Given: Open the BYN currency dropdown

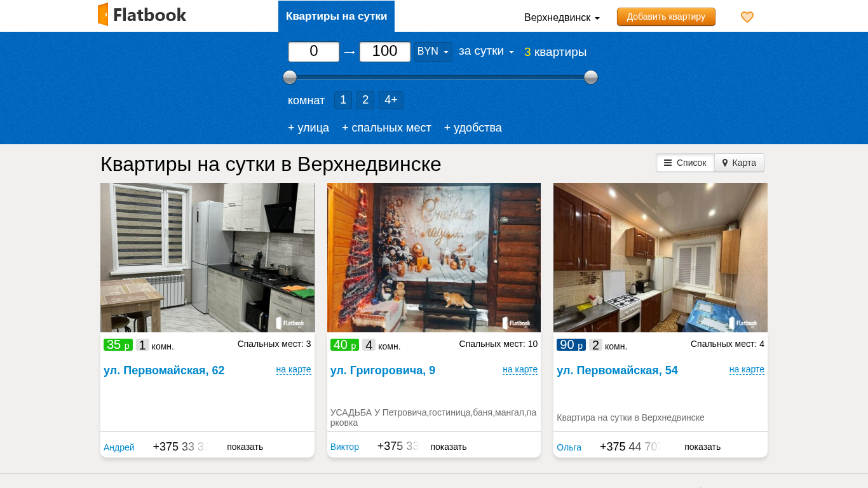Looking at the screenshot, I should [433, 51].
